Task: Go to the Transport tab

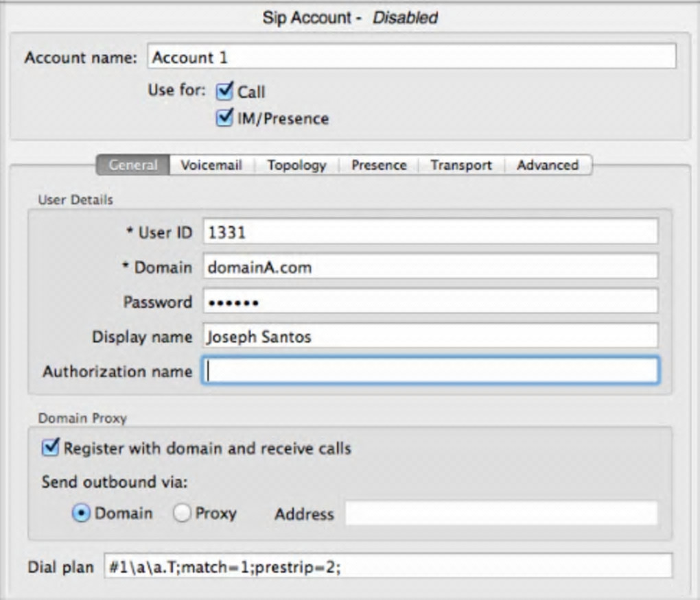Action: click(461, 165)
